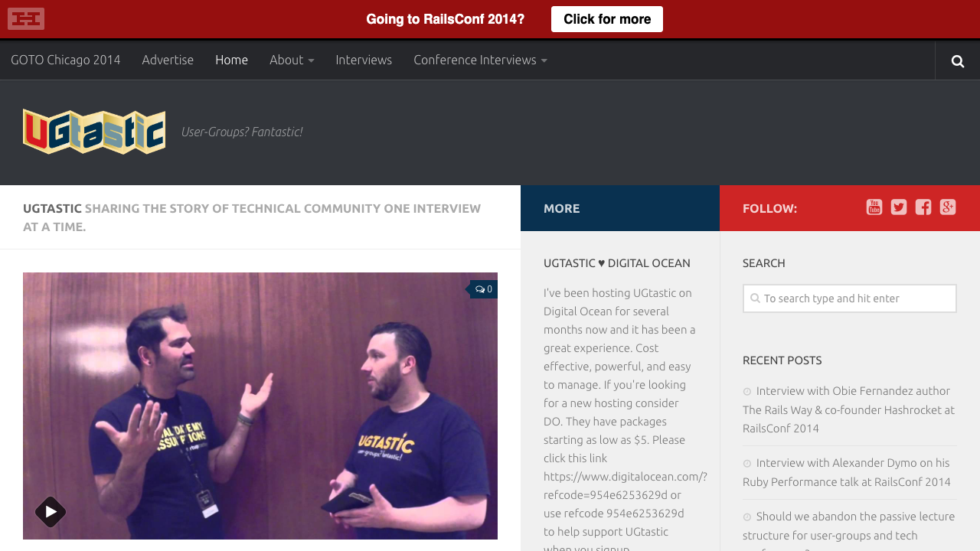Expand the About dropdown menu

292,60
